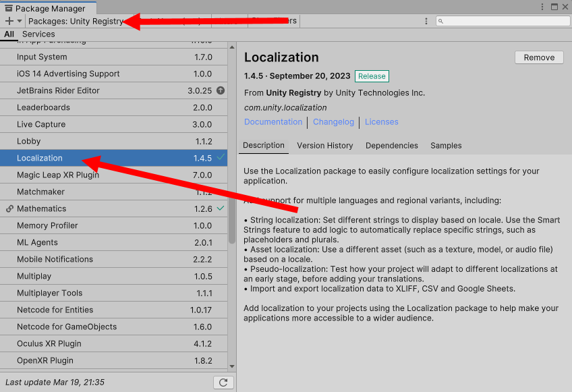
Task: Click the package list scroll-down arrow
Action: (232, 366)
